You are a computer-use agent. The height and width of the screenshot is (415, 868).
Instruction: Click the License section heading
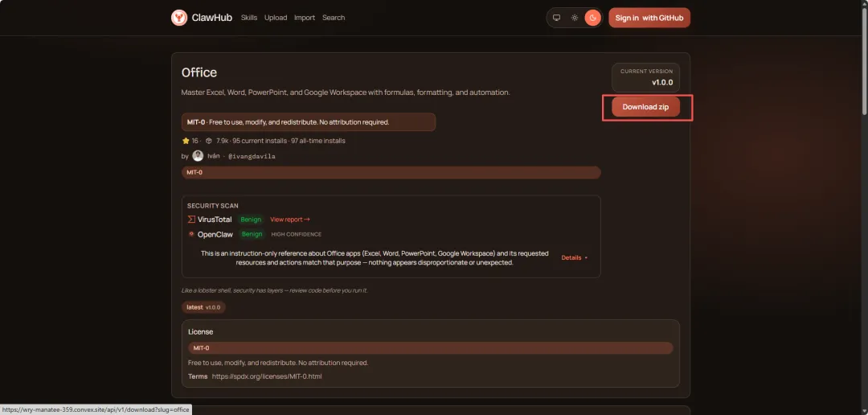pos(200,332)
